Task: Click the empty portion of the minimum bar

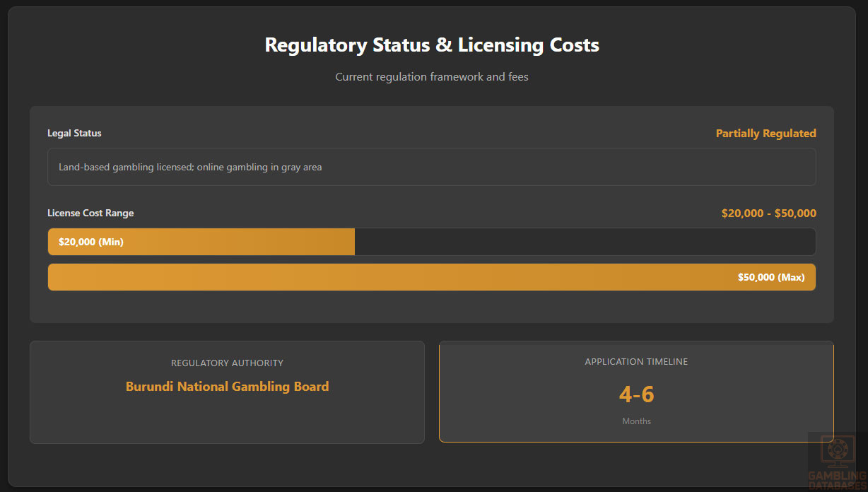Action: tap(584, 242)
